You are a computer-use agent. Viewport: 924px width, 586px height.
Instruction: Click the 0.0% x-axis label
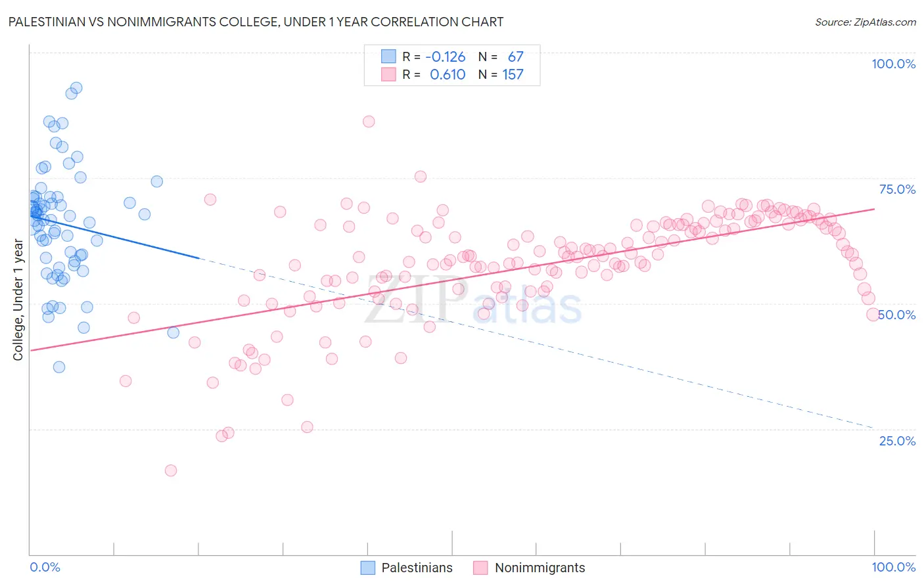[x=45, y=567]
